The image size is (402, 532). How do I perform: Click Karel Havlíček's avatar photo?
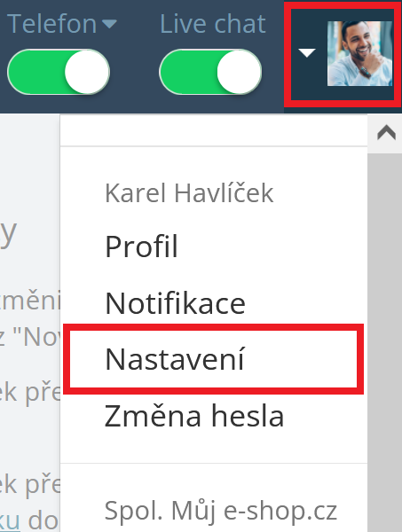[359, 53]
